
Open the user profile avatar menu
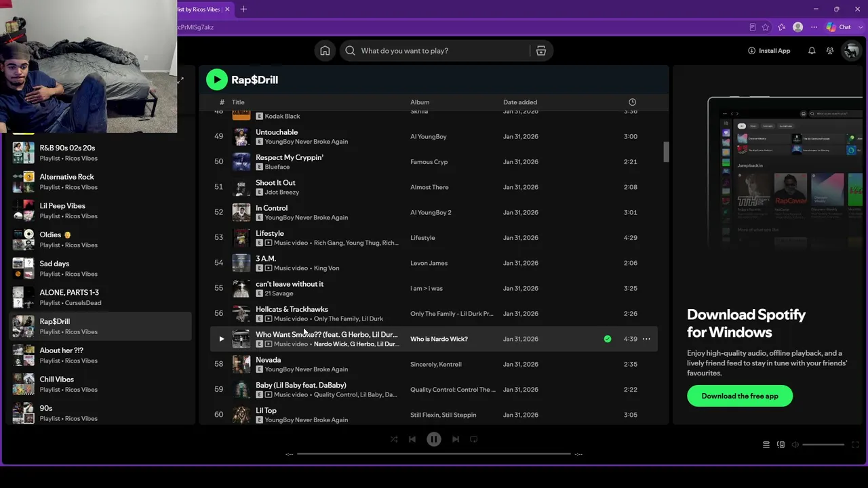pyautogui.click(x=851, y=51)
